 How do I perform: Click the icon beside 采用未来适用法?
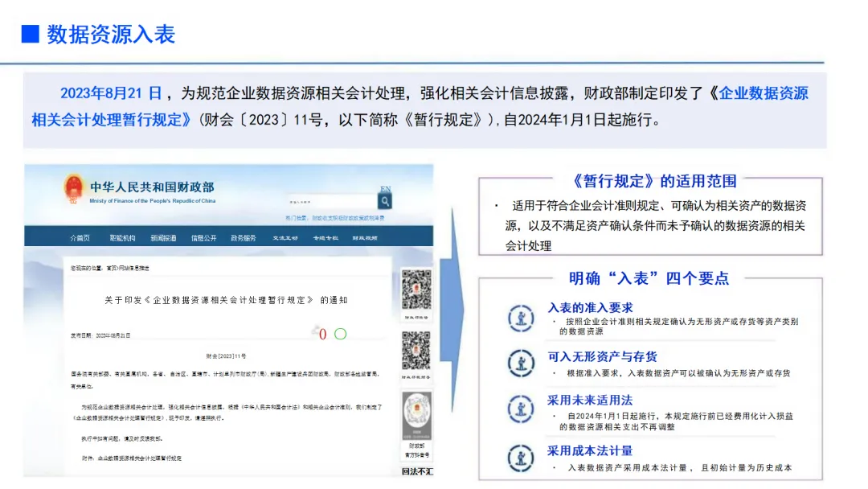(x=521, y=409)
